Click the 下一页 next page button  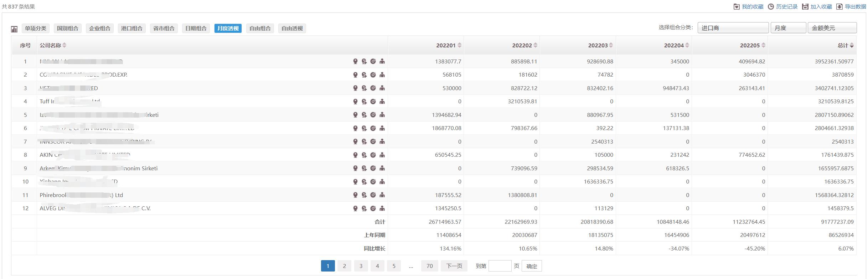454,266
